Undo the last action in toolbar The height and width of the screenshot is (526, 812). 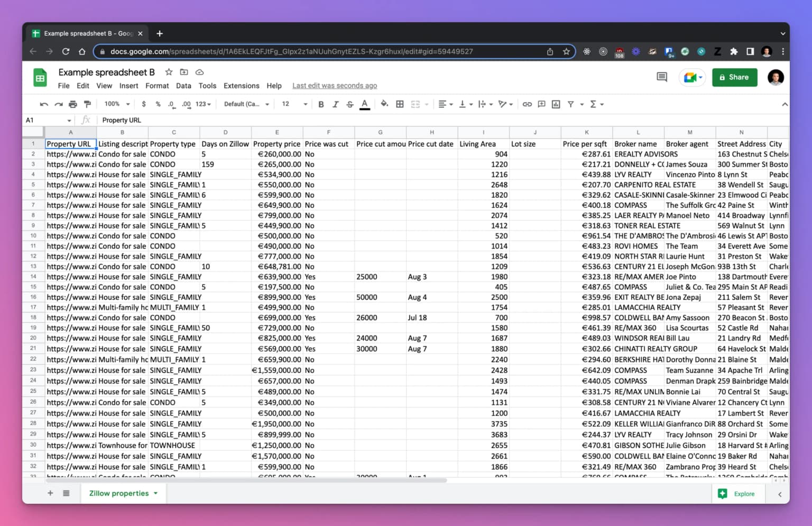pos(44,104)
